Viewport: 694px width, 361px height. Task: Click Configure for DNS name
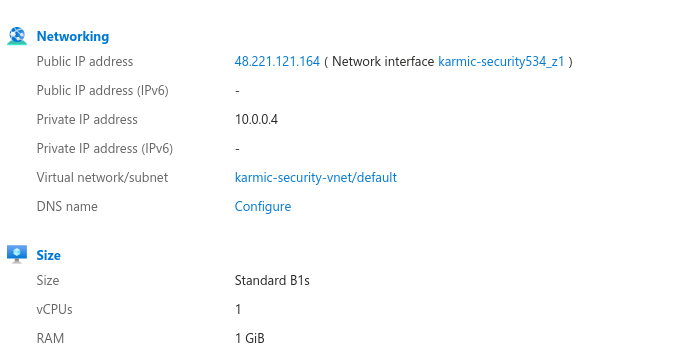pyautogui.click(x=263, y=207)
